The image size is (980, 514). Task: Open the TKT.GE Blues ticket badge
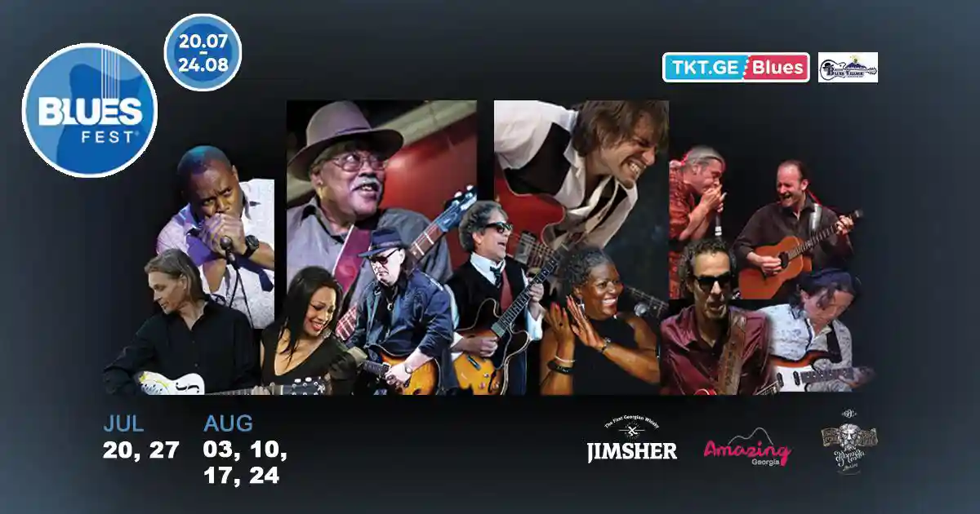pyautogui.click(x=736, y=68)
